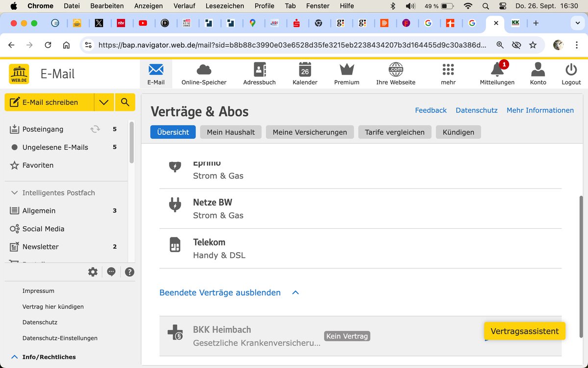The width and height of the screenshot is (588, 368).
Task: Open the Chrome zoom magnifier icon
Action: click(x=500, y=45)
